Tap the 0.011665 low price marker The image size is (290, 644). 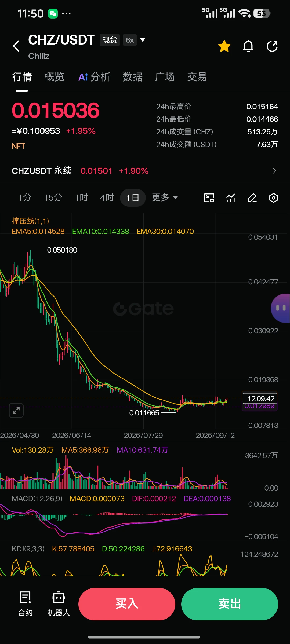(x=144, y=413)
